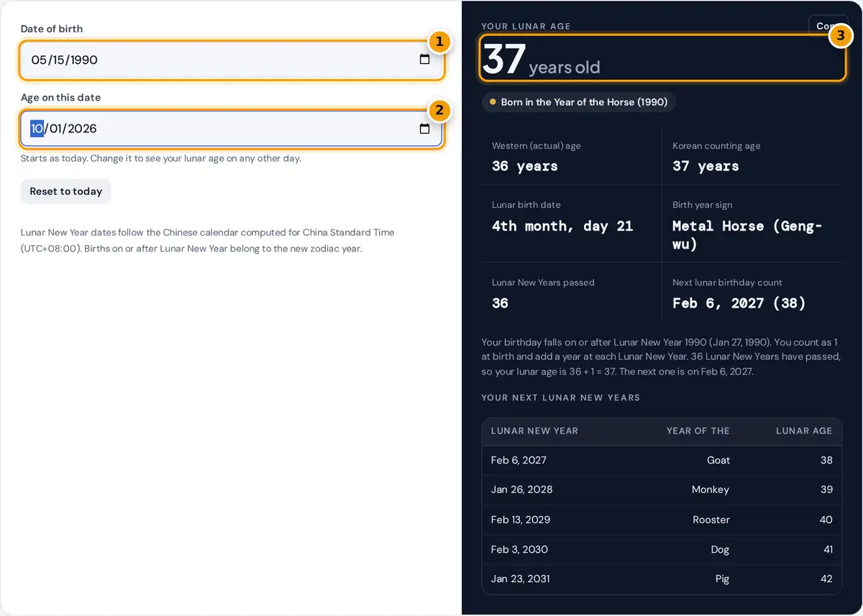Screen dimensions: 863x616
Task: Click the 'Goat' zodiac cell
Action: (718, 460)
